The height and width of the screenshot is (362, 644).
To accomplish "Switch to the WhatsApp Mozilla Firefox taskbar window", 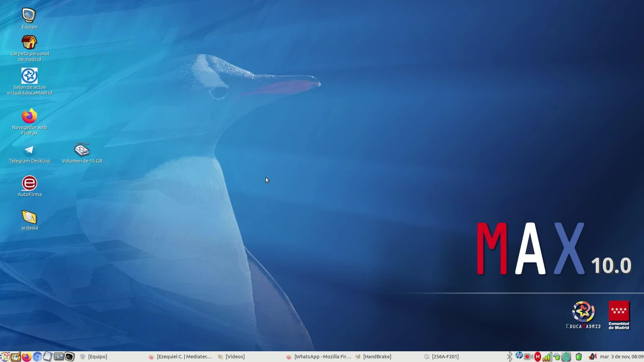I will coord(319,357).
